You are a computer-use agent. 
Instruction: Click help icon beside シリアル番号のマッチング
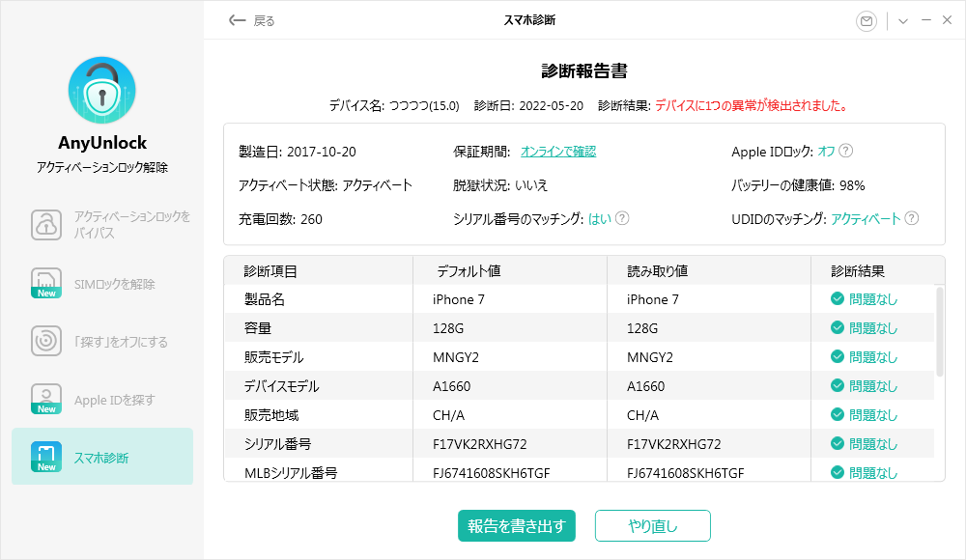coord(622,218)
